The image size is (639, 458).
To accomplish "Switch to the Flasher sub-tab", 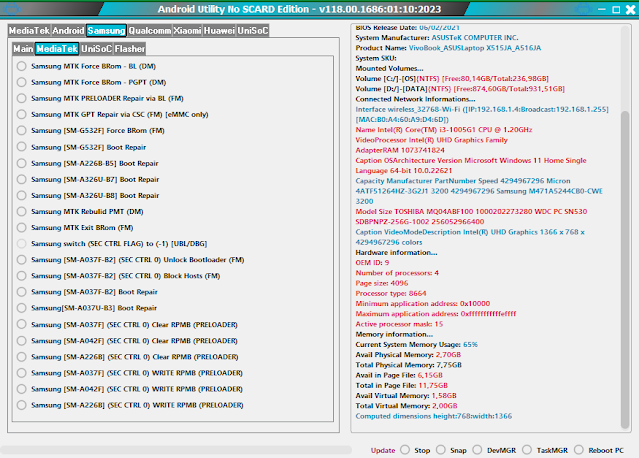I will coord(130,49).
